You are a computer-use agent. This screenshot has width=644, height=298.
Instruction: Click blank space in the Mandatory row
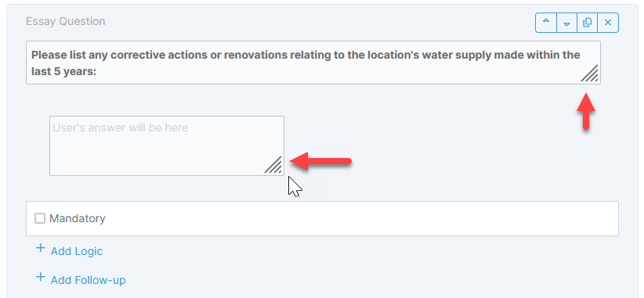[361, 218]
